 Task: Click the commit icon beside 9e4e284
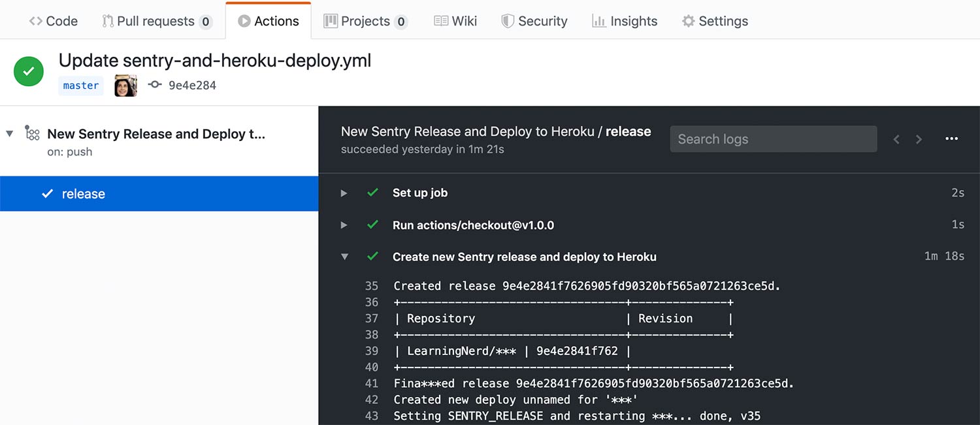[x=155, y=85]
